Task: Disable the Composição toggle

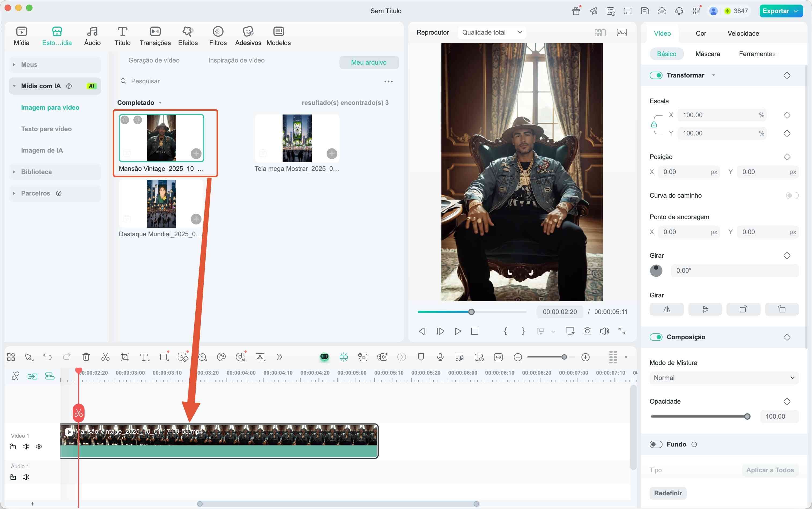Action: coord(656,337)
